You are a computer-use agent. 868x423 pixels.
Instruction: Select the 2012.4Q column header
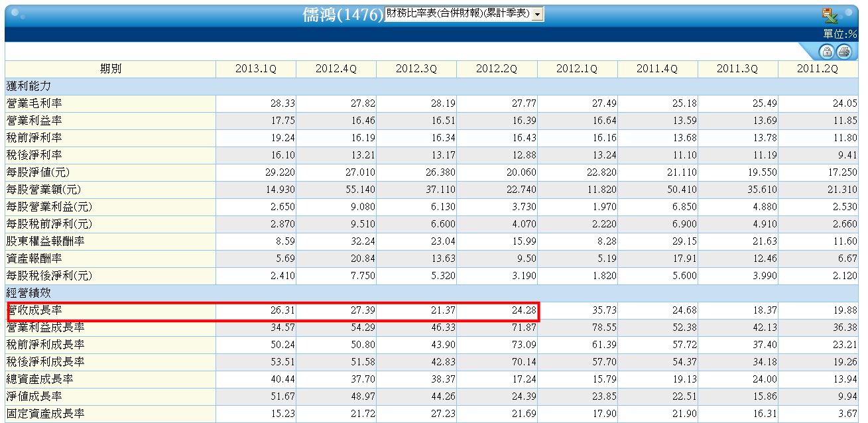pyautogui.click(x=336, y=69)
